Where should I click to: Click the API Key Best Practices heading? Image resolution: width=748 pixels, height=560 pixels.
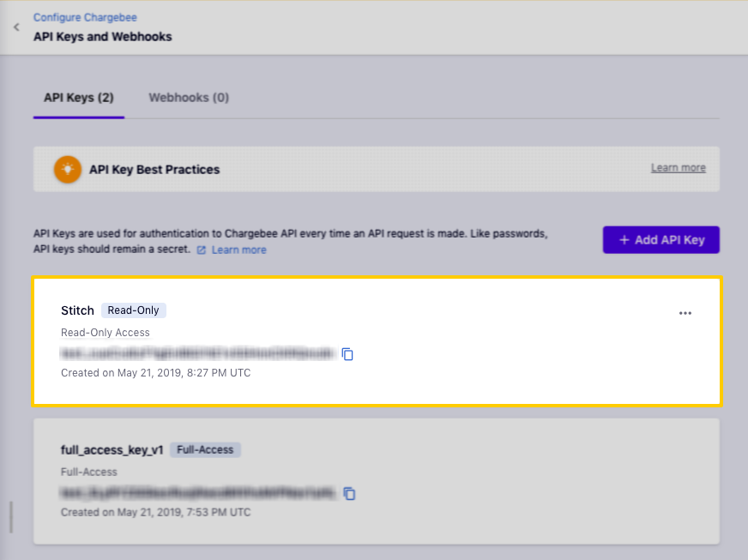[x=154, y=170]
